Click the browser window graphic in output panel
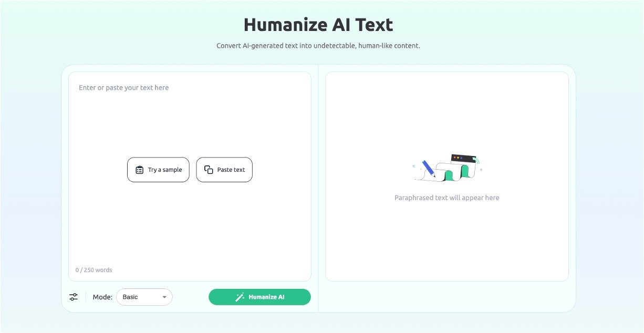644x333 pixels. [x=463, y=158]
